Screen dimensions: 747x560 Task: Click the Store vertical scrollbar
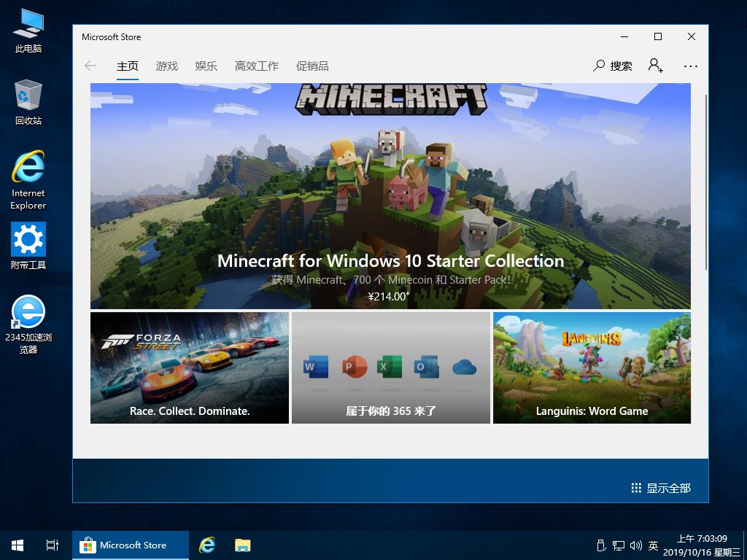coord(706,181)
